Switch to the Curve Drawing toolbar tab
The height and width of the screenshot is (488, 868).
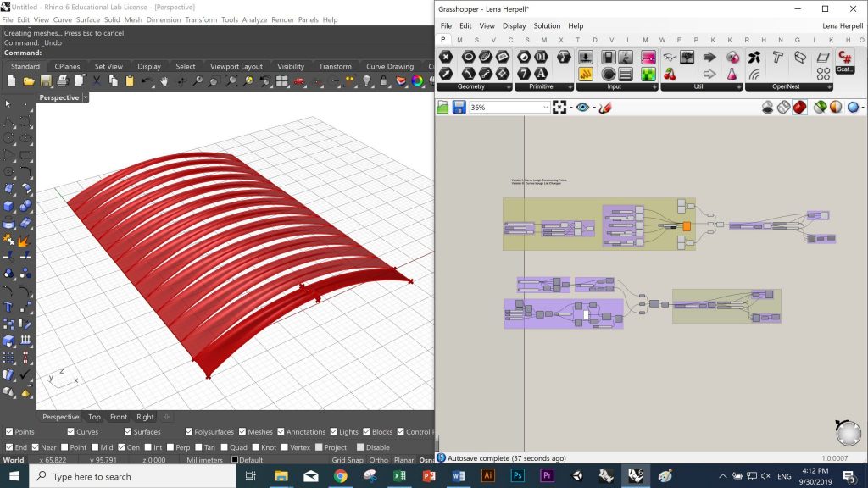[389, 66]
